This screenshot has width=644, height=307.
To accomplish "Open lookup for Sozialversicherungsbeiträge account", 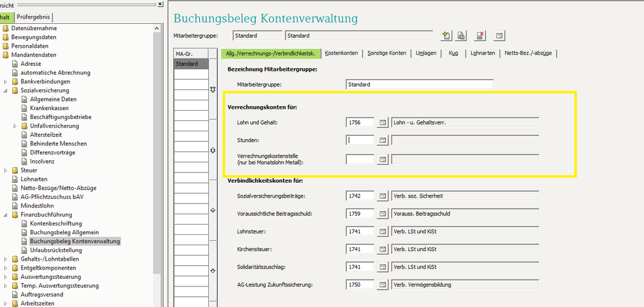I will [382, 195].
